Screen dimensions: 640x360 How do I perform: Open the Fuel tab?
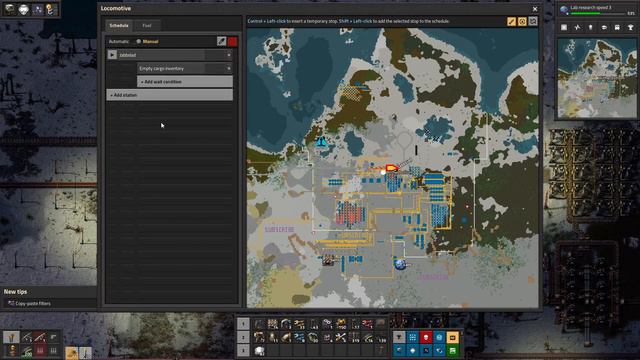tap(147, 25)
